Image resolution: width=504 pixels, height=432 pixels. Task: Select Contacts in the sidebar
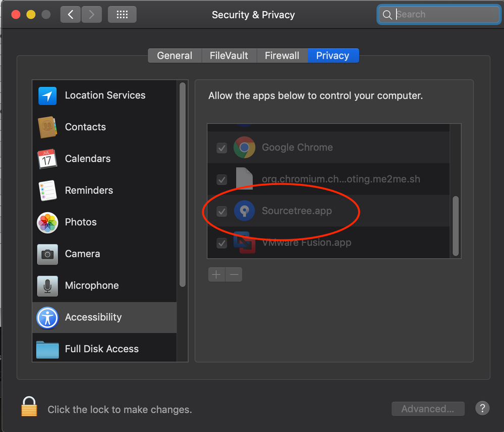pos(105,127)
